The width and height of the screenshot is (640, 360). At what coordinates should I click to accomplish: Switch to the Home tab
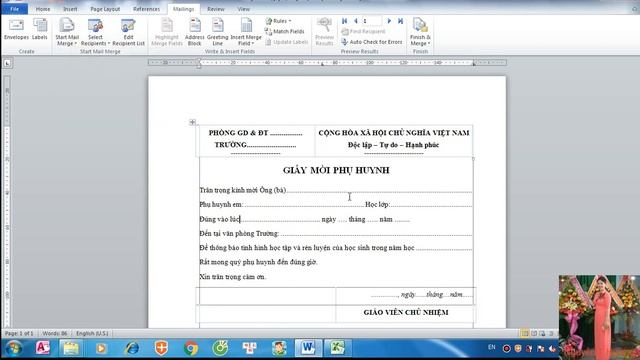[x=42, y=9]
